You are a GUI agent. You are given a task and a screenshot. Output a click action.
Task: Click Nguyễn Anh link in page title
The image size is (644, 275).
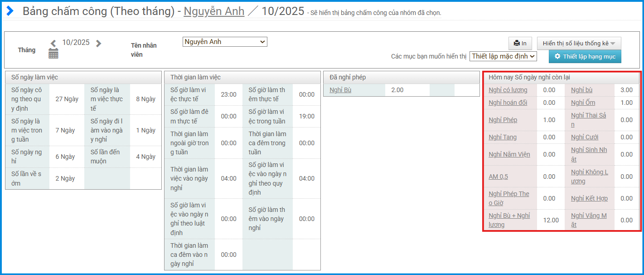(214, 11)
